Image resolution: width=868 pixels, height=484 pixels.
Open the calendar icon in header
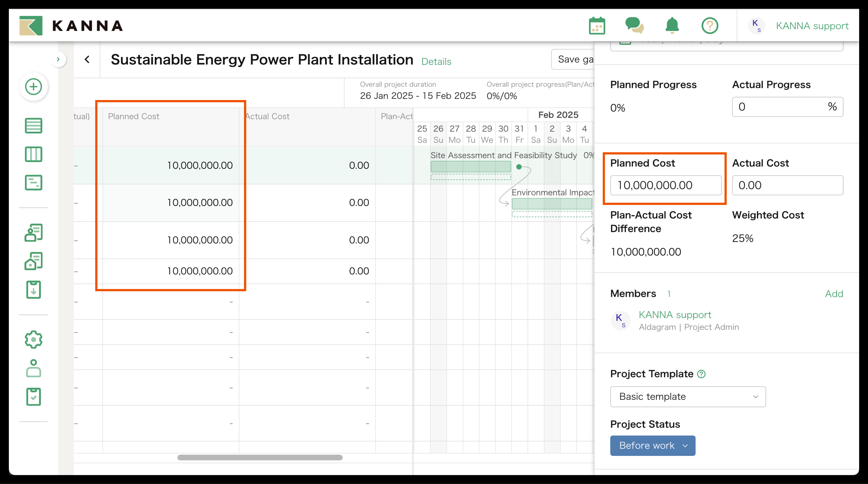(597, 26)
